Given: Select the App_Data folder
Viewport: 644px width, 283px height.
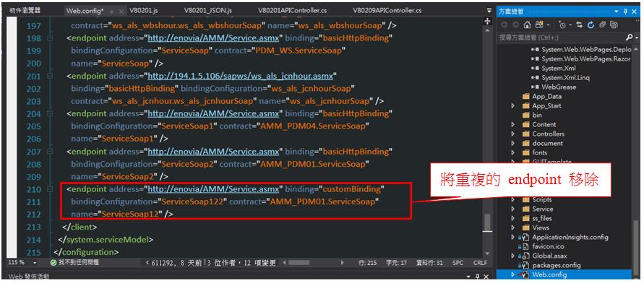Looking at the screenshot, I should tap(546, 97).
